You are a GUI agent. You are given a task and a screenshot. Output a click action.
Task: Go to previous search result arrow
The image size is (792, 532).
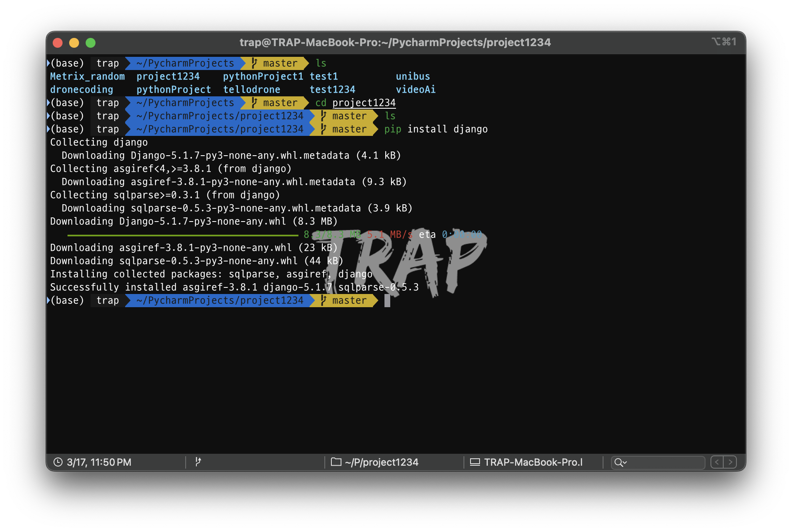pyautogui.click(x=717, y=462)
